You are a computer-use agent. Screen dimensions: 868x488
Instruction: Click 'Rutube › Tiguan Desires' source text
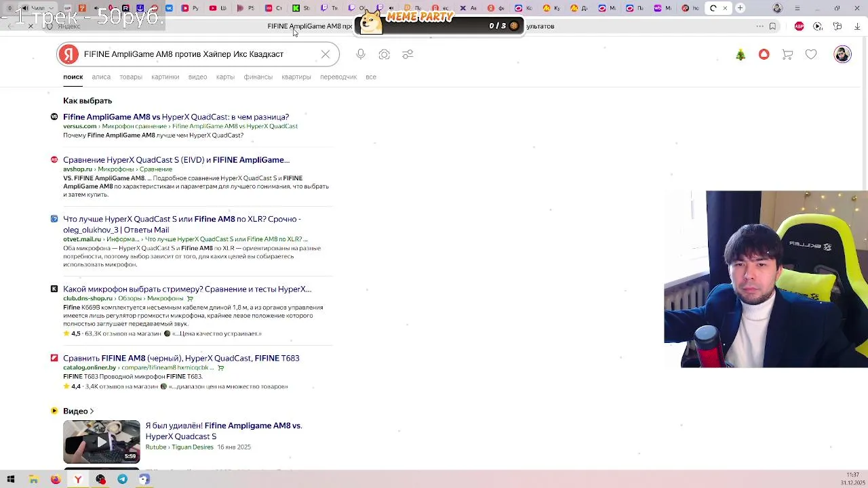pos(179,447)
